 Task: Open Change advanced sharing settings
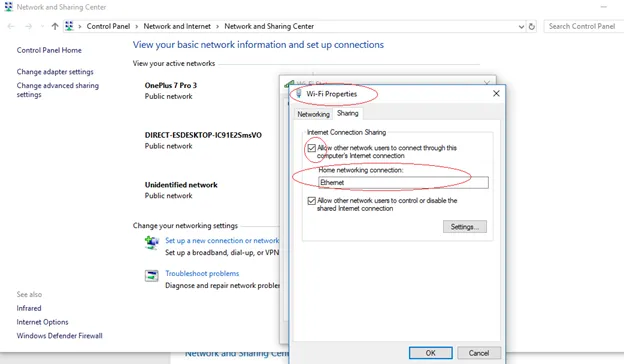[58, 90]
